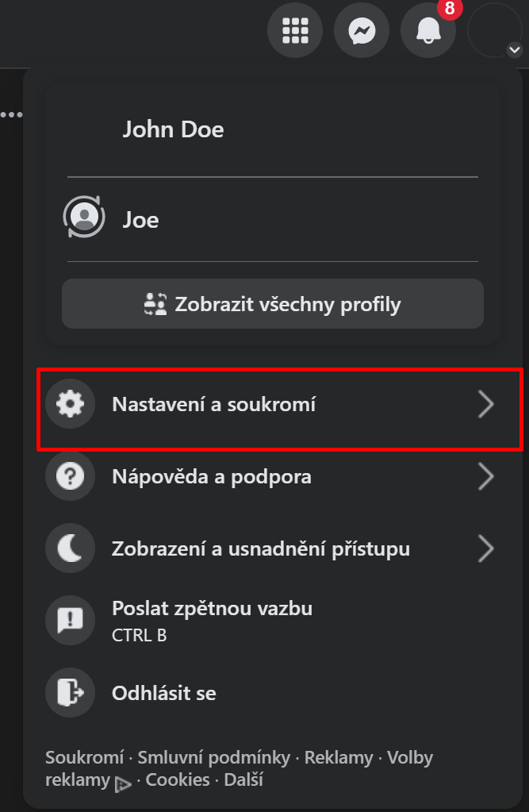
Task: Select Odhlásit se from the menu
Action: [x=165, y=692]
